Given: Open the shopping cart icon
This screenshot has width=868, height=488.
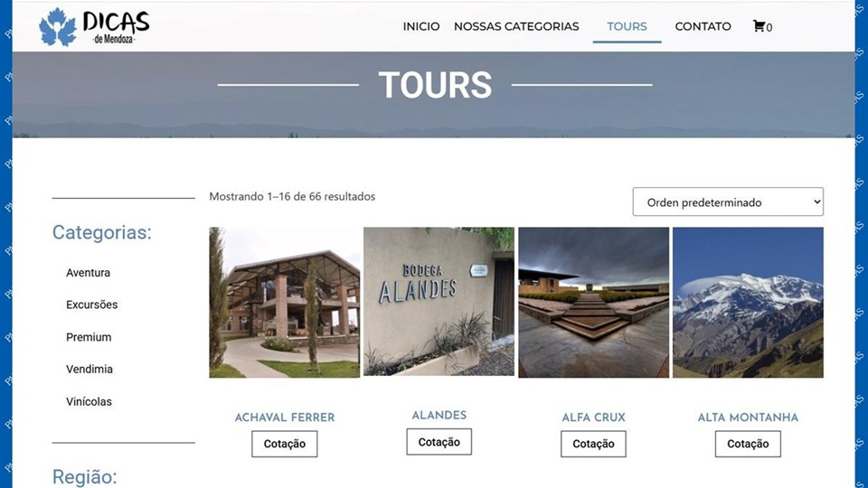Looking at the screenshot, I should (759, 26).
